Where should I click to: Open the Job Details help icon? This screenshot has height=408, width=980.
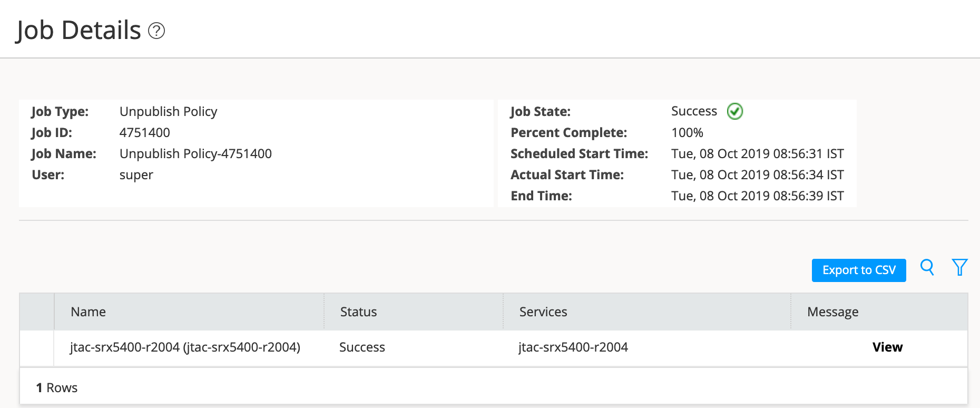pos(156,31)
